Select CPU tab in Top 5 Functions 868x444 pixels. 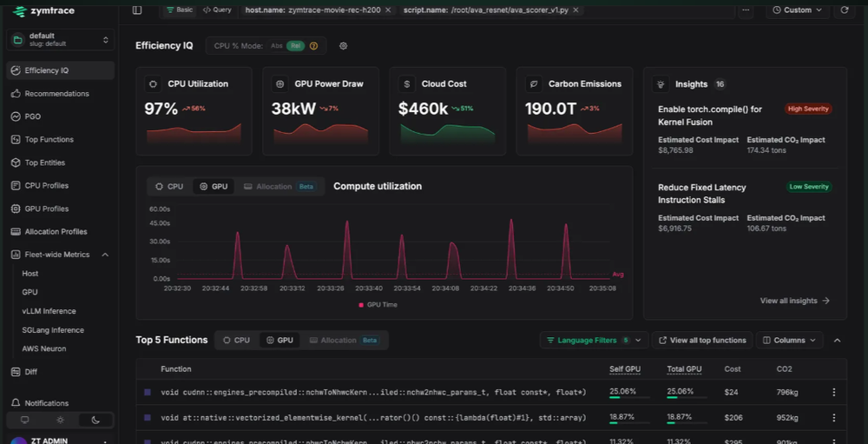pos(236,341)
